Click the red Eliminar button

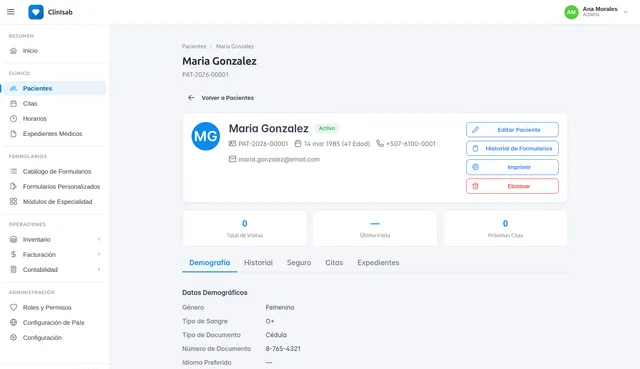click(512, 186)
